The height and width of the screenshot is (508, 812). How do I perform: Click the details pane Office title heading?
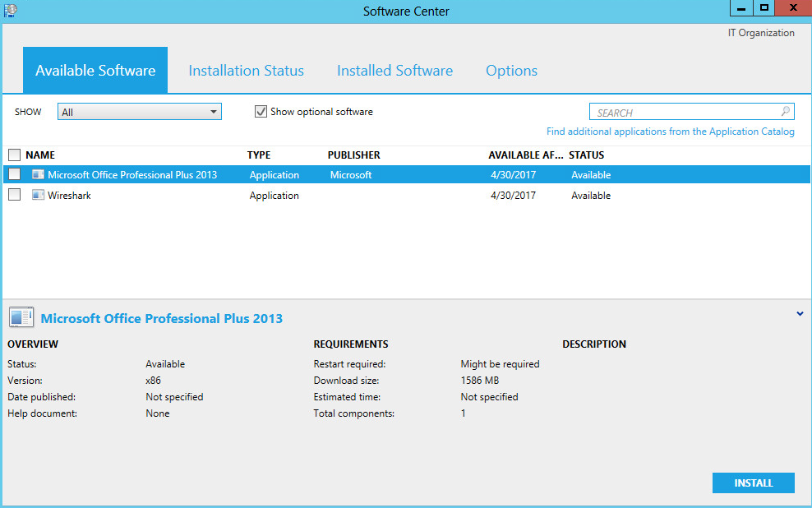coord(162,318)
